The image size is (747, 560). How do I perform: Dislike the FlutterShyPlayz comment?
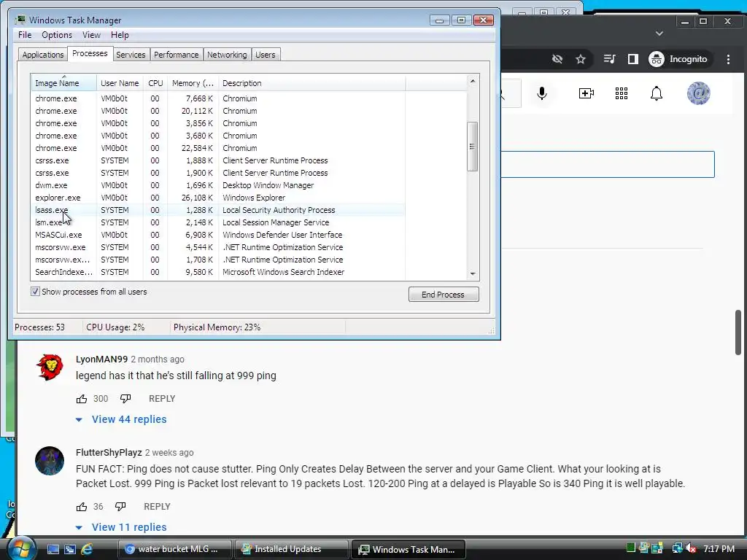[120, 507]
